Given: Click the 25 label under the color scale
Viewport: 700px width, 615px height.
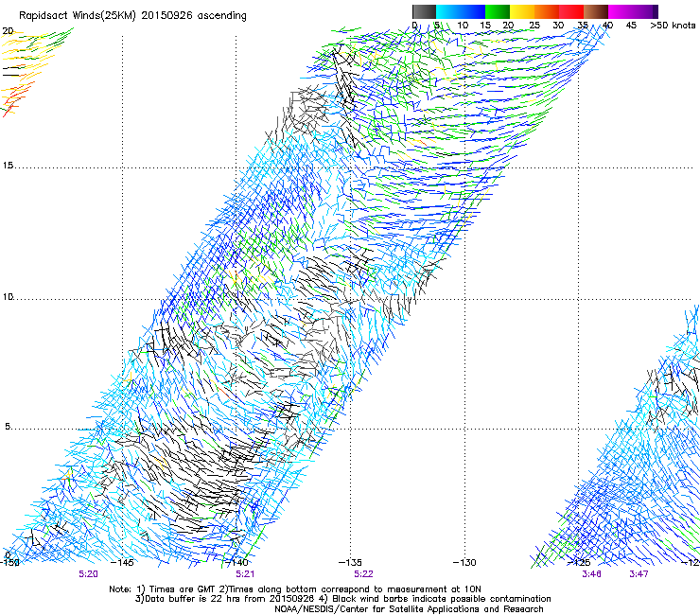Looking at the screenshot, I should pos(534,26).
